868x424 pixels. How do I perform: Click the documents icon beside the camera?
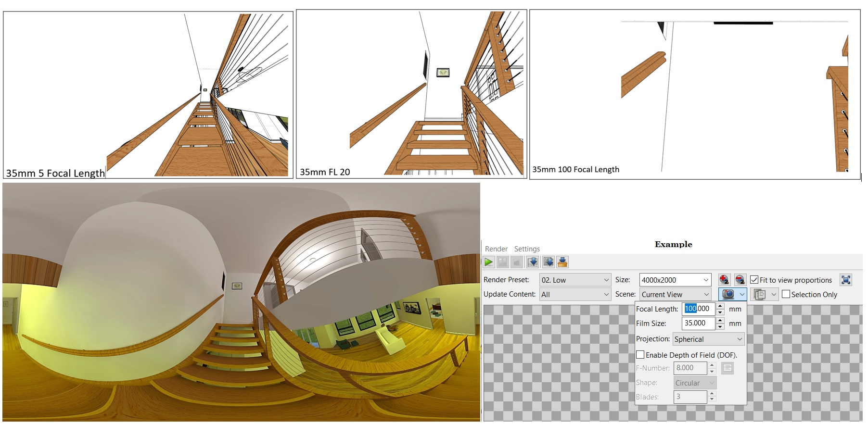coord(760,294)
